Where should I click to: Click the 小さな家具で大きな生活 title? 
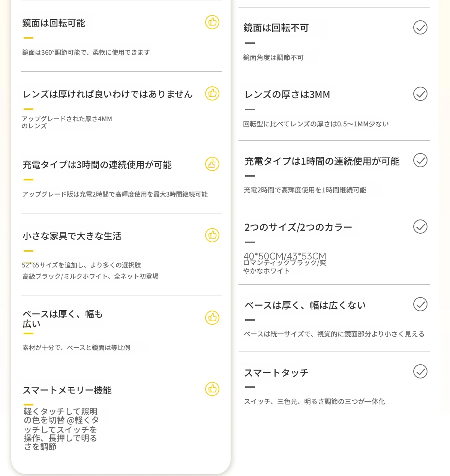click(72, 236)
